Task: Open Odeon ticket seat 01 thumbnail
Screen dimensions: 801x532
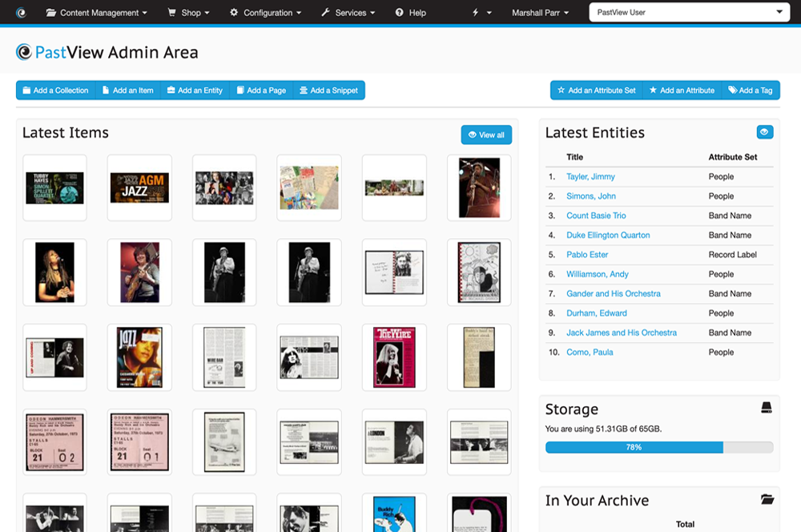Action: pyautogui.click(x=139, y=442)
